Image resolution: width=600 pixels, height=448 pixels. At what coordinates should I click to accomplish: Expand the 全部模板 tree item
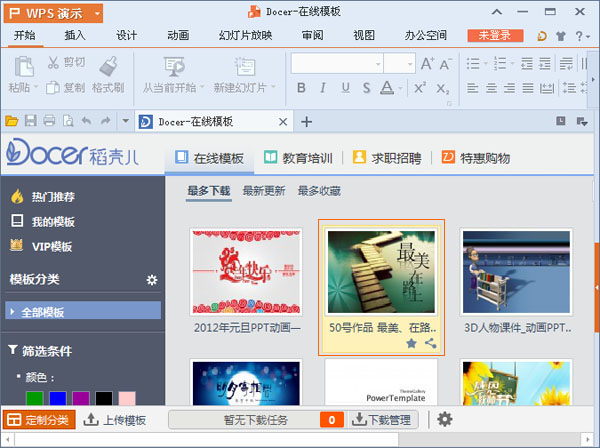pos(12,311)
